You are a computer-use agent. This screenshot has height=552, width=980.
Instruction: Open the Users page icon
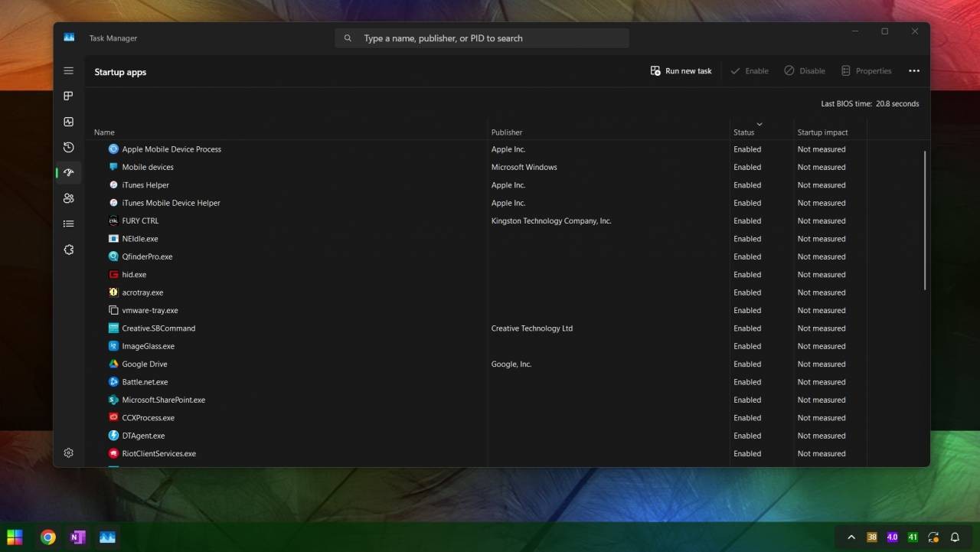pyautogui.click(x=68, y=198)
